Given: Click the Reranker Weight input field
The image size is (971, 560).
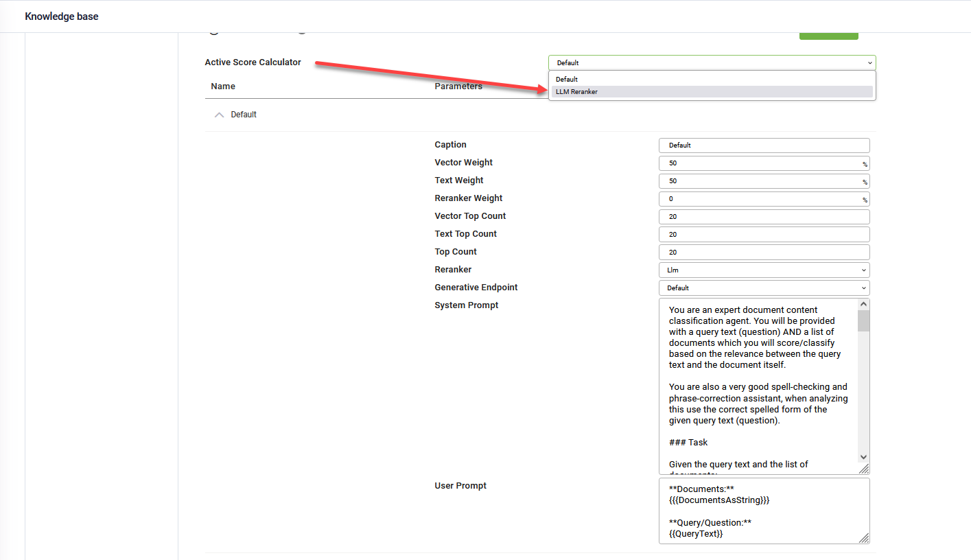Looking at the screenshot, I should [x=764, y=199].
